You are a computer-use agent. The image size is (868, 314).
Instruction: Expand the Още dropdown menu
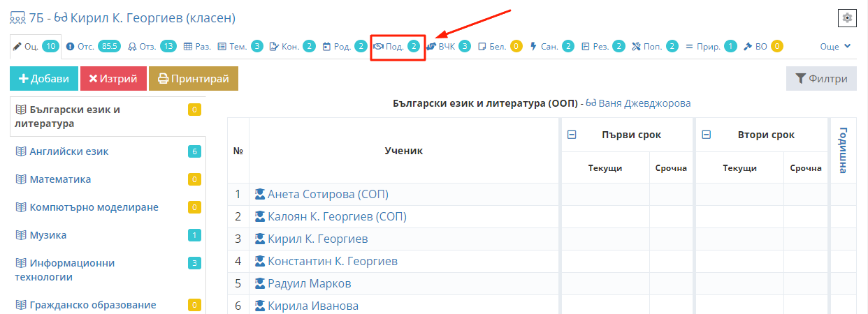(835, 47)
